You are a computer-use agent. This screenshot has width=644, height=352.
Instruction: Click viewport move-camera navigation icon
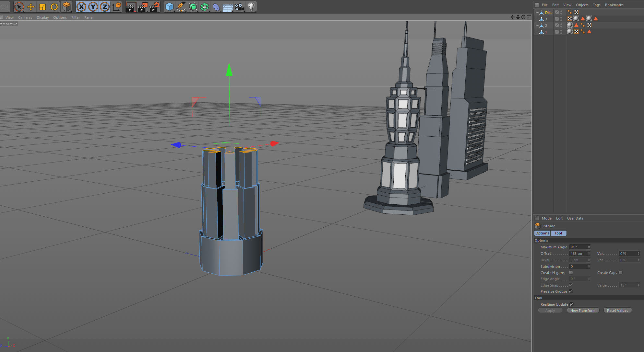coord(512,17)
